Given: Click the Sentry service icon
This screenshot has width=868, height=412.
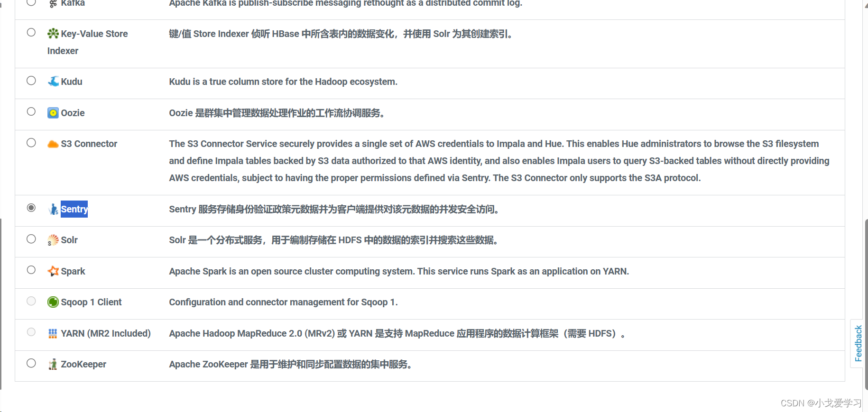Looking at the screenshot, I should (54, 209).
